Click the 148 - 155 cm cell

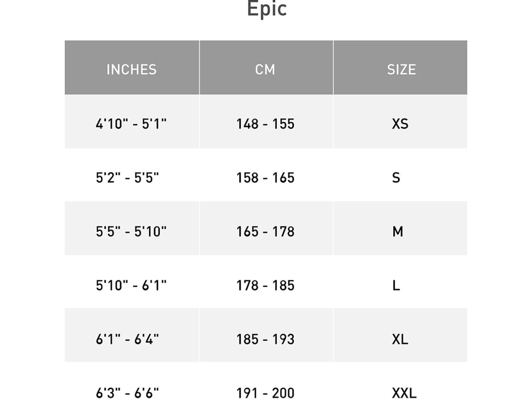click(265, 124)
